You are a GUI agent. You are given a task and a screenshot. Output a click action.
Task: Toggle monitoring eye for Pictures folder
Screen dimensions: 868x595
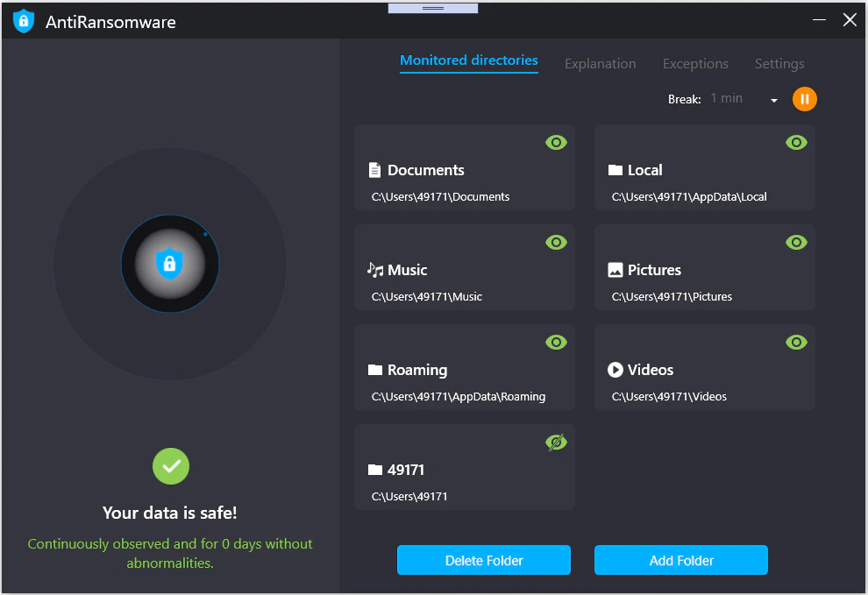[796, 243]
